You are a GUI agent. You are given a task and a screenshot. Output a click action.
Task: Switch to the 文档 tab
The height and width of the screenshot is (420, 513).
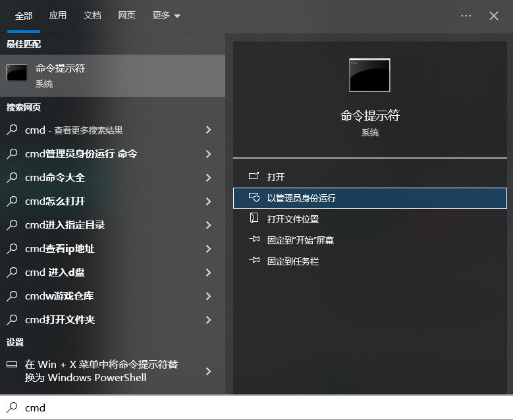click(x=92, y=15)
